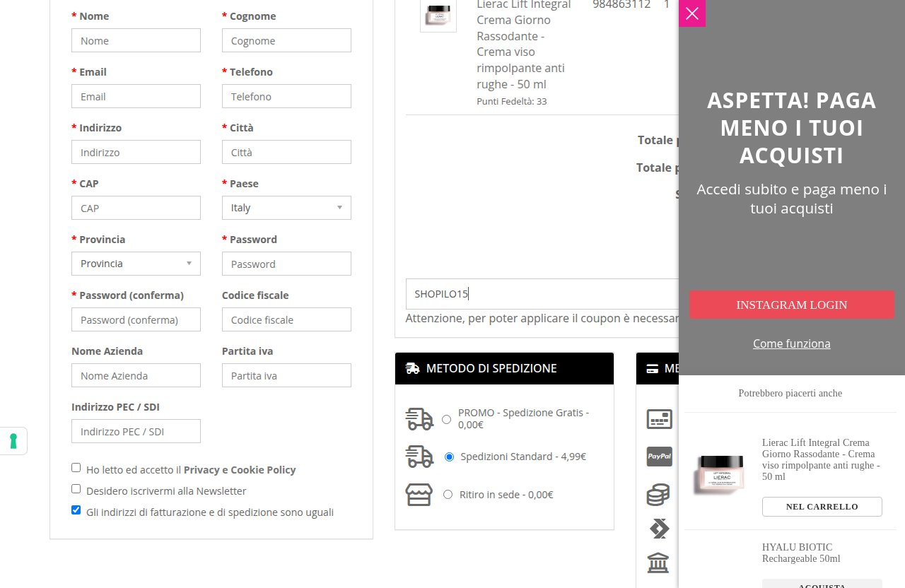This screenshot has height=588, width=905.
Task: Click the 'Potrebbero piacerti anche' heading
Action: (x=790, y=393)
